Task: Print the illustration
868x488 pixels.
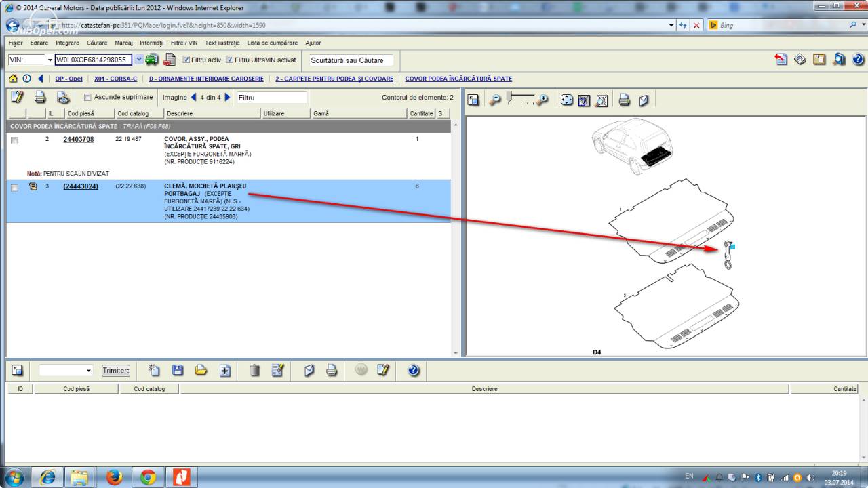Action: 625,100
